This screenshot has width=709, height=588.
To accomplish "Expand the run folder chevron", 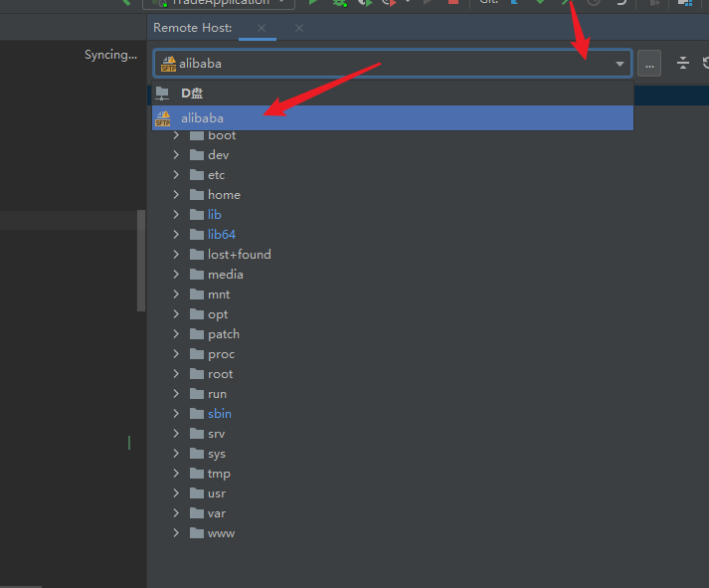I will (176, 394).
